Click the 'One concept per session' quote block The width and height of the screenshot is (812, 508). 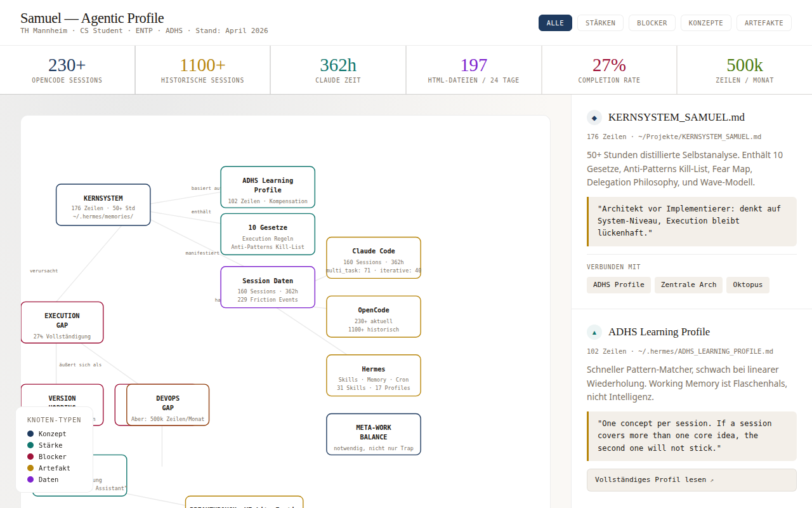tap(691, 436)
